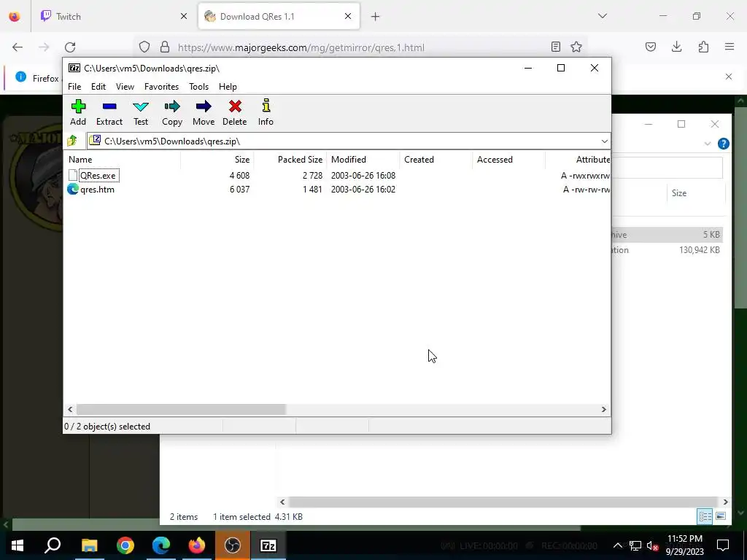The image size is (747, 560).
Task: Click the tracking protection shield icon
Action: 144,47
